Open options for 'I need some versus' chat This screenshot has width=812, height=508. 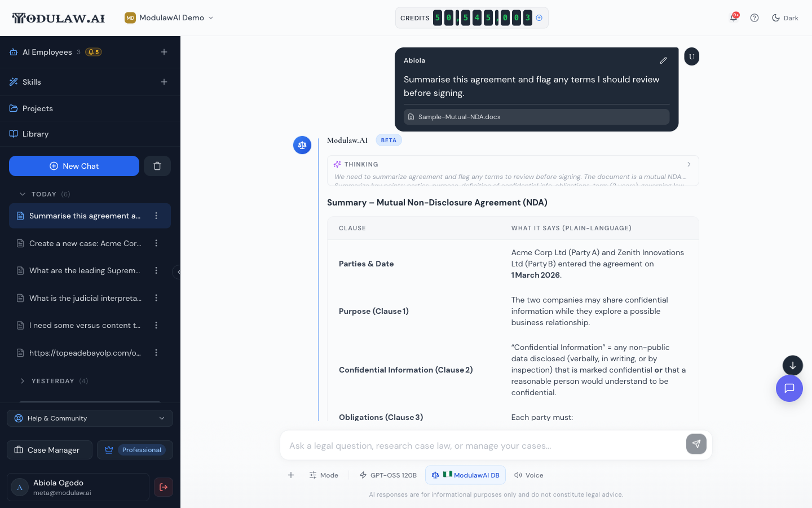pos(156,325)
